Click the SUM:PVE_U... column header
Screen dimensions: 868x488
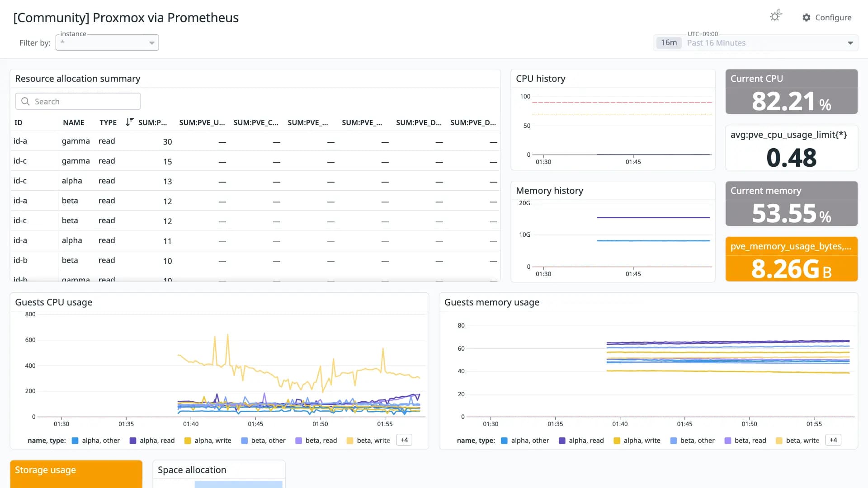(202, 122)
